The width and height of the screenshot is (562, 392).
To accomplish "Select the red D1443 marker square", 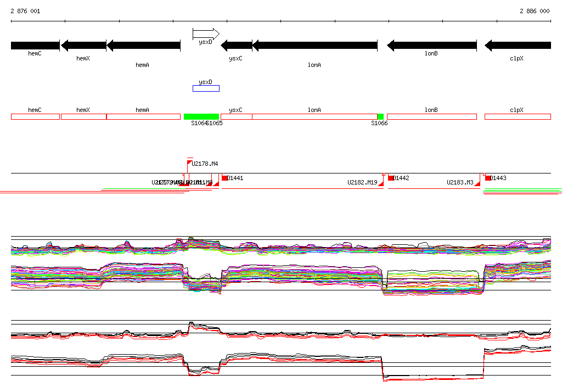I will pos(488,178).
